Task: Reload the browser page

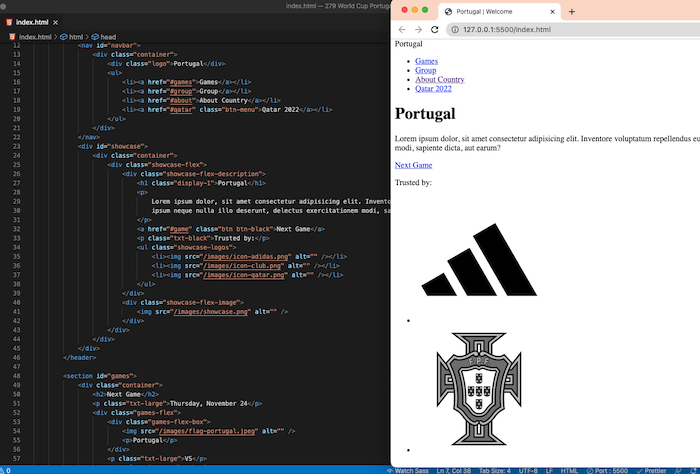Action: tap(434, 29)
